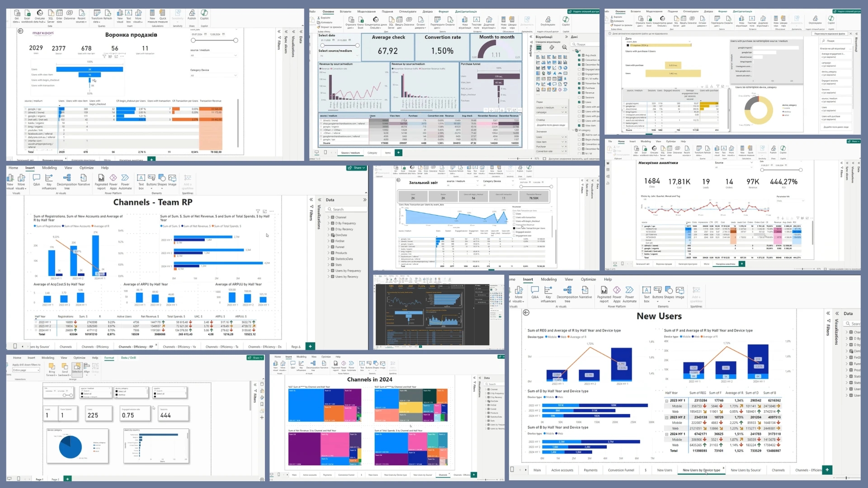This screenshot has width=868, height=488.
Task: Open visual more options ellipsis in Channels - Team RP
Action: (x=271, y=211)
